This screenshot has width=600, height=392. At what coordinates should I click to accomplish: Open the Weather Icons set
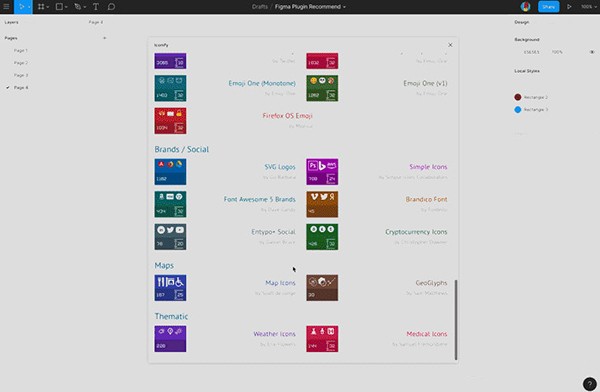click(274, 334)
